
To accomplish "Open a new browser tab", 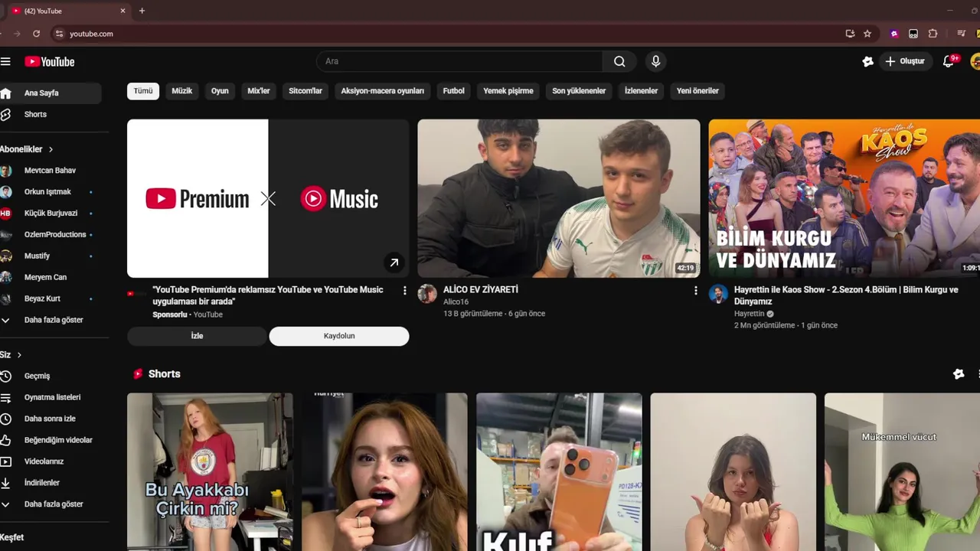I will [x=142, y=11].
